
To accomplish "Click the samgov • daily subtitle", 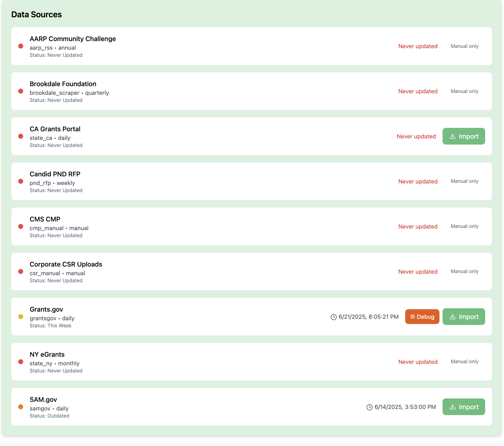I will click(49, 408).
